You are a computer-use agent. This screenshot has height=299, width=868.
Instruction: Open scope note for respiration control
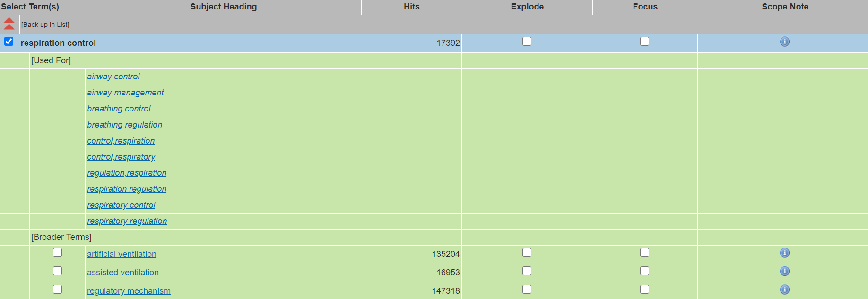click(x=784, y=42)
